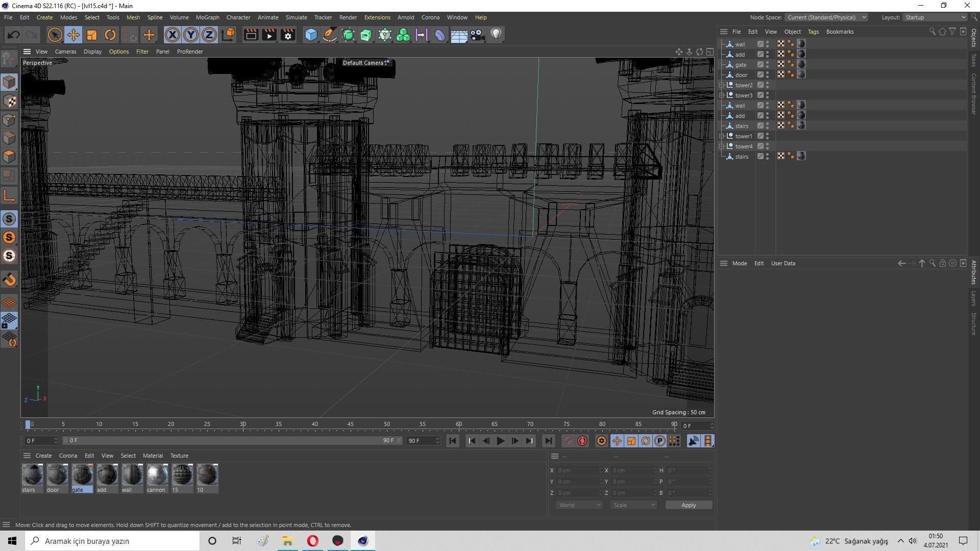Go to start of animation
The height and width of the screenshot is (551, 980).
coord(452,441)
